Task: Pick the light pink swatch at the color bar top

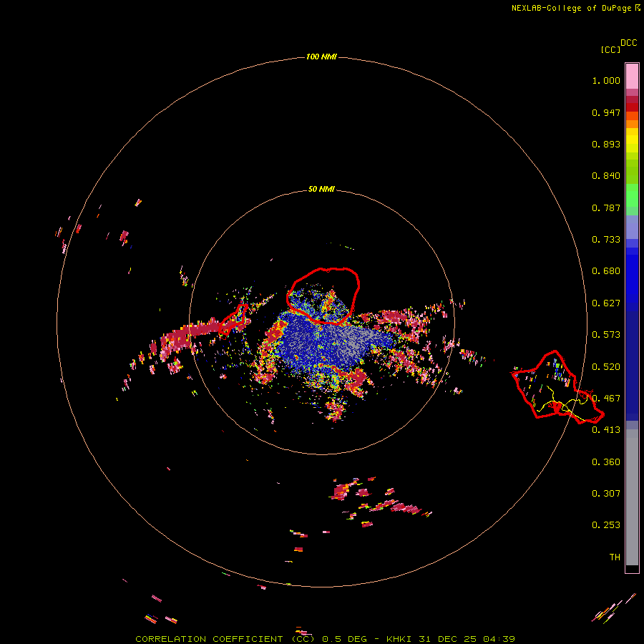Action: (x=632, y=76)
